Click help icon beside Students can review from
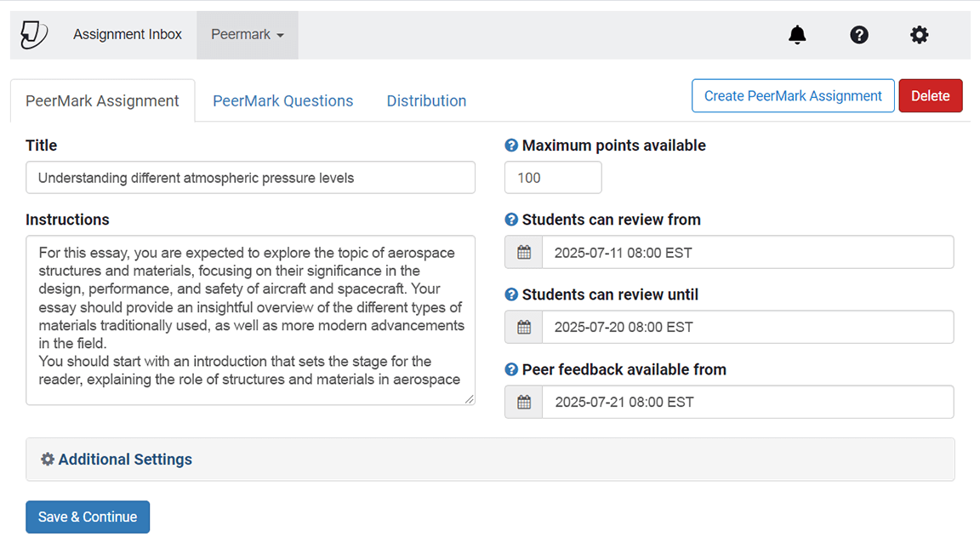Viewport: 980px width, 560px height. pos(511,220)
